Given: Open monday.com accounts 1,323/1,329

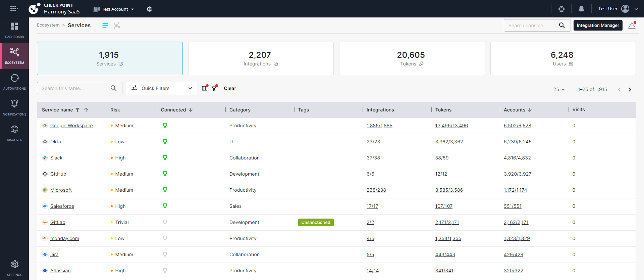Looking at the screenshot, I should [517, 238].
